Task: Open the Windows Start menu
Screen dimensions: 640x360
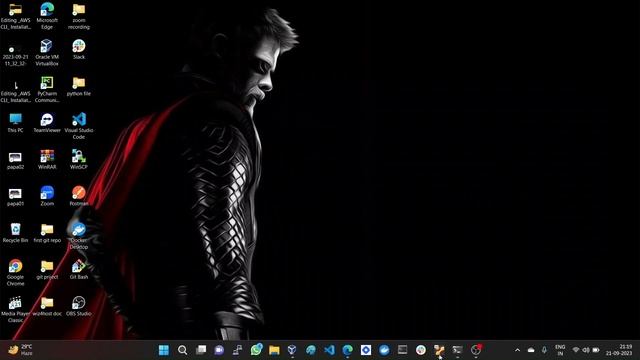Action: (164, 350)
